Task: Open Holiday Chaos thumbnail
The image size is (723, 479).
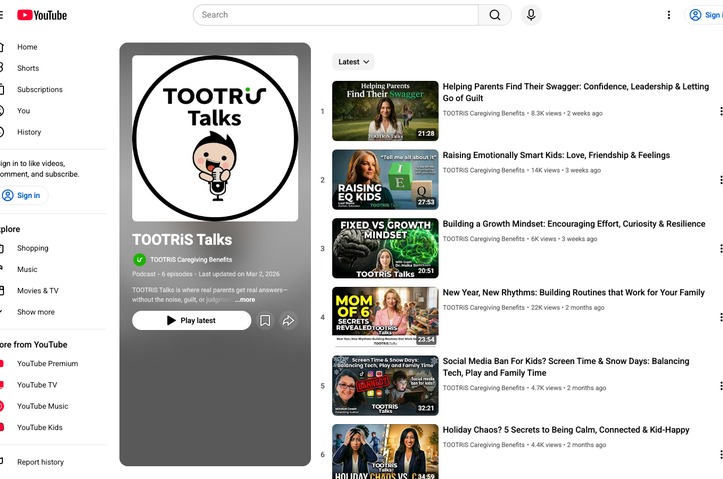Action: (385, 452)
